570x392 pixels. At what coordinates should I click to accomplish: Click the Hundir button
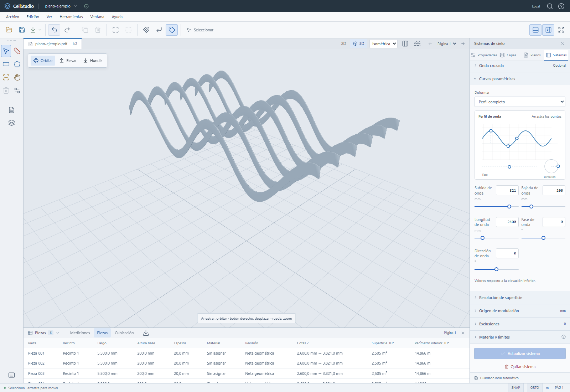pyautogui.click(x=93, y=61)
